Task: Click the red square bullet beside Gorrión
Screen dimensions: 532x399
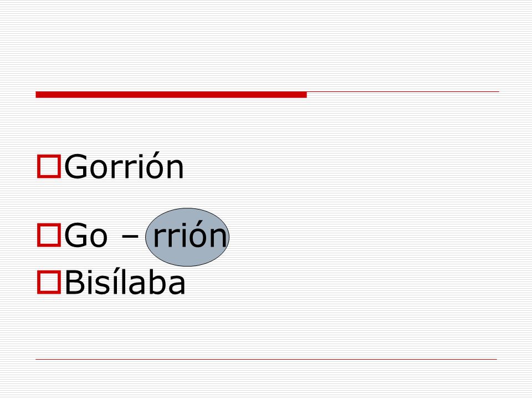Action: click(49, 166)
